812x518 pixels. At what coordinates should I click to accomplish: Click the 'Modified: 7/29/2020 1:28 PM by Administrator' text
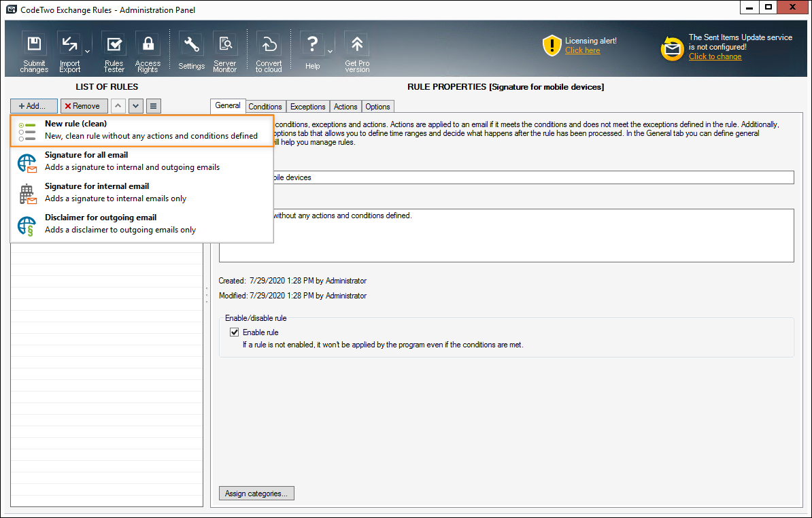pos(292,296)
